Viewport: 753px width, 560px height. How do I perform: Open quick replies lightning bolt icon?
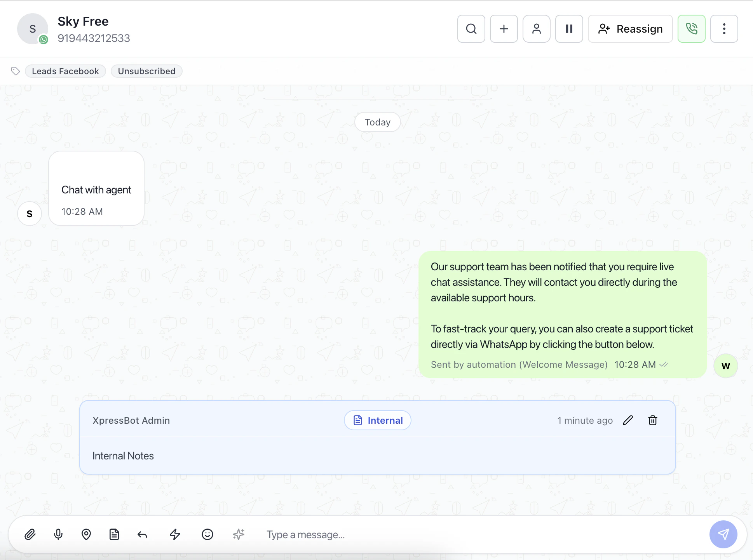coord(175,534)
